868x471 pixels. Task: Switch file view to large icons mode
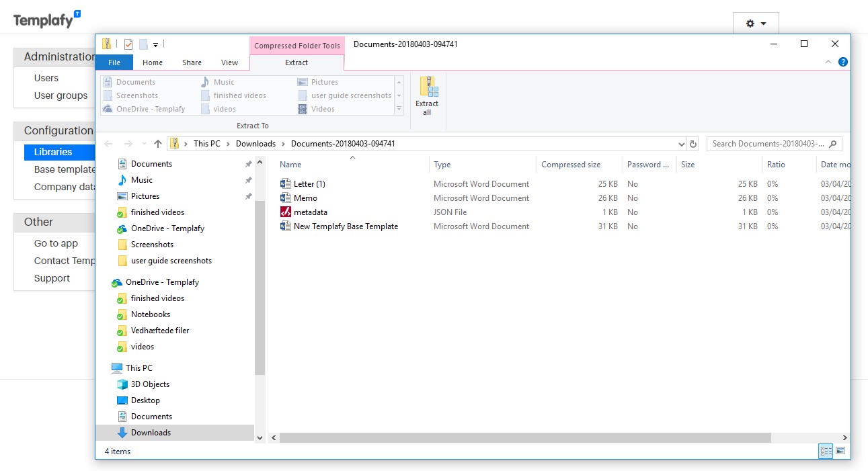coord(840,451)
